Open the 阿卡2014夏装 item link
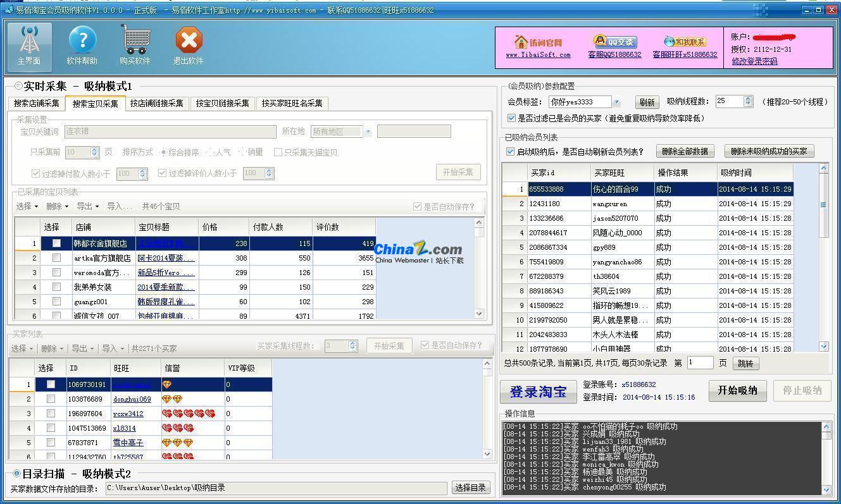Image resolution: width=841 pixels, height=504 pixels. pyautogui.click(x=166, y=258)
